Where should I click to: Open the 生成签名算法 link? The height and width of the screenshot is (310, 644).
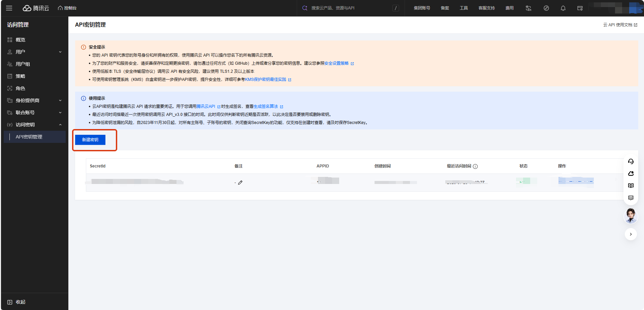coord(266,106)
